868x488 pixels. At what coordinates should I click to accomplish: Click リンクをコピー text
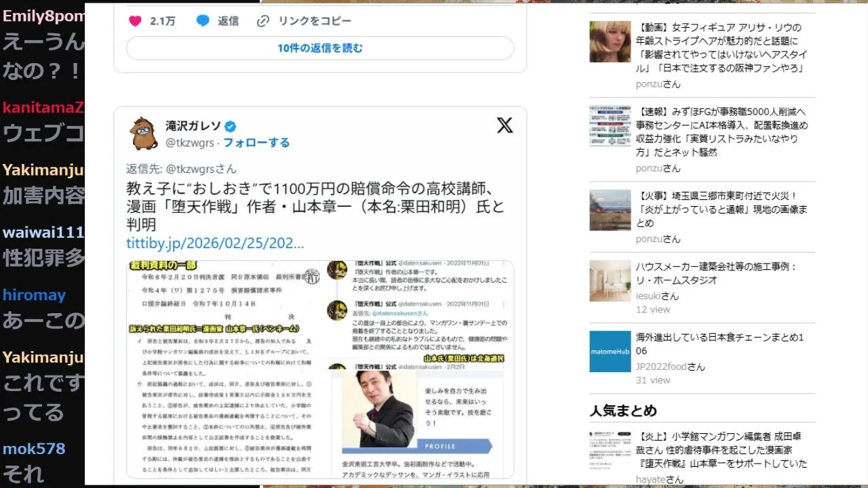[315, 21]
